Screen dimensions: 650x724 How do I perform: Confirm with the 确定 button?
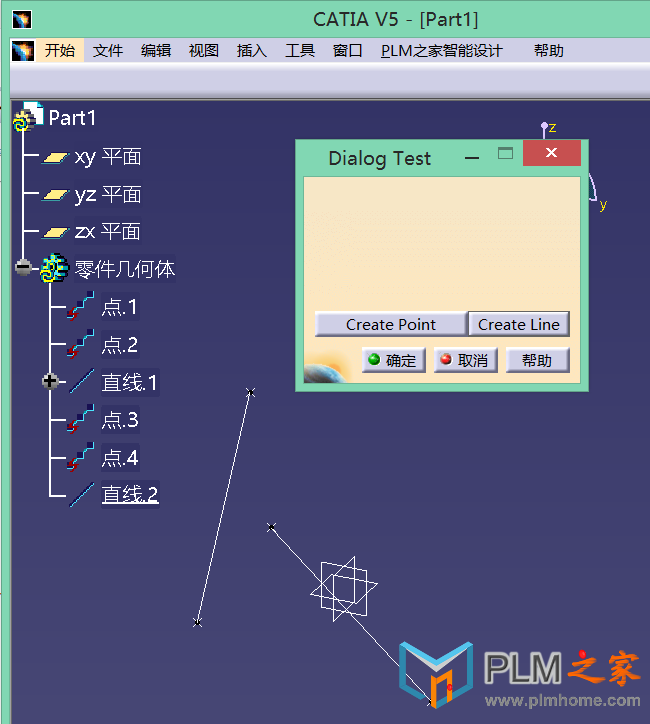click(393, 360)
